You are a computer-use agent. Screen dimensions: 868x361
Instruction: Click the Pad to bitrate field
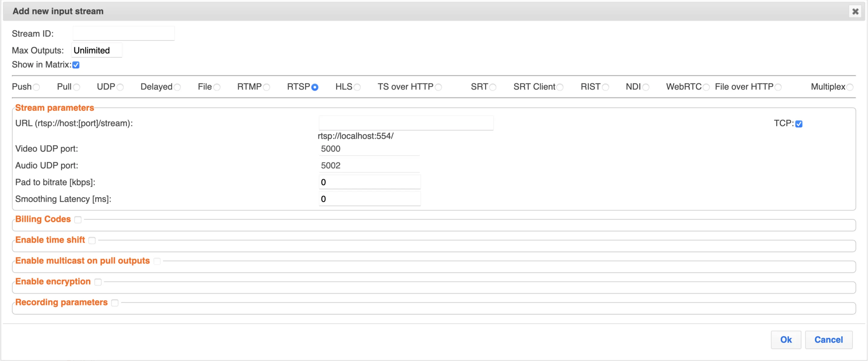tap(370, 182)
